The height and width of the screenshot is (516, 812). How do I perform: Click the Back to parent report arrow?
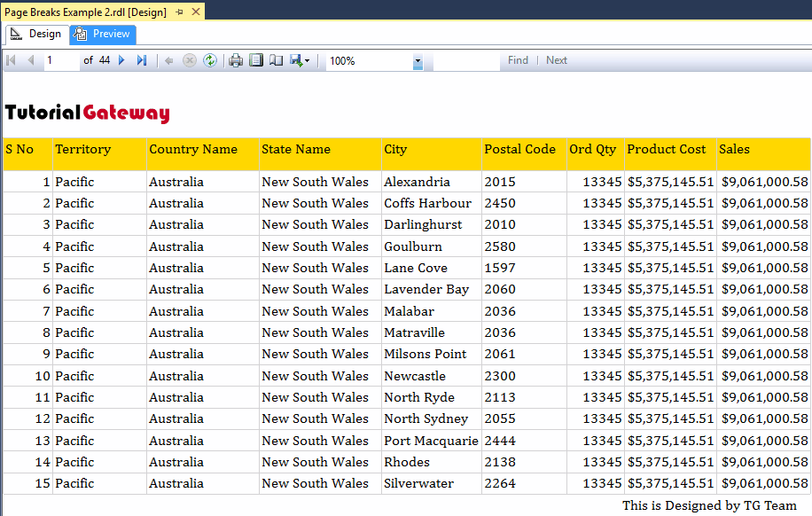pos(168,60)
